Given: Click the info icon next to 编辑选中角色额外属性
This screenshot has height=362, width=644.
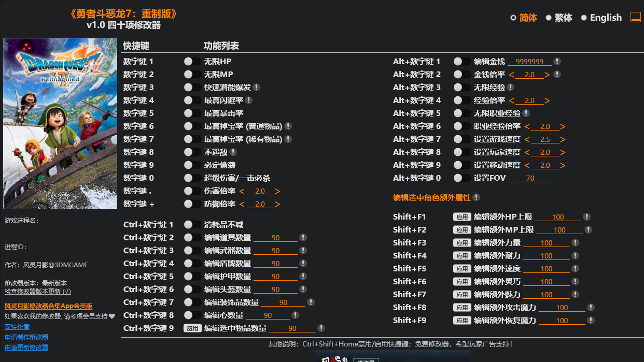Looking at the screenshot, I should tap(477, 197).
